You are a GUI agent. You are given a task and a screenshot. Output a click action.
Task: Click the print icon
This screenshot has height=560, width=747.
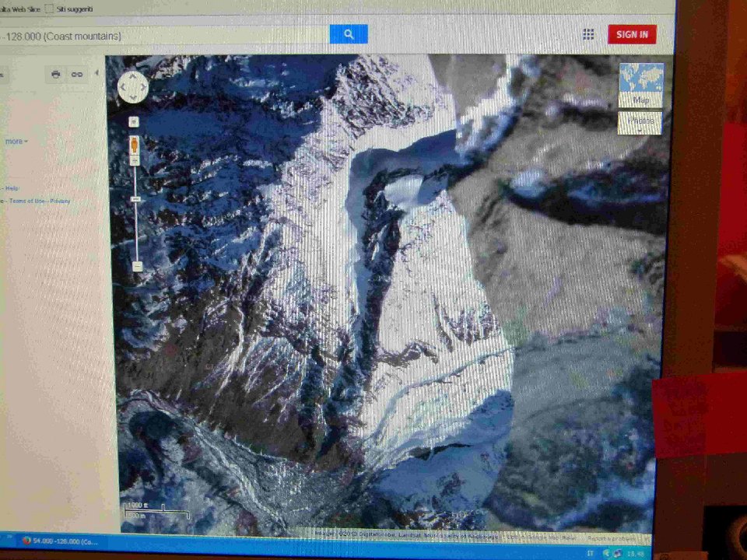coord(55,75)
